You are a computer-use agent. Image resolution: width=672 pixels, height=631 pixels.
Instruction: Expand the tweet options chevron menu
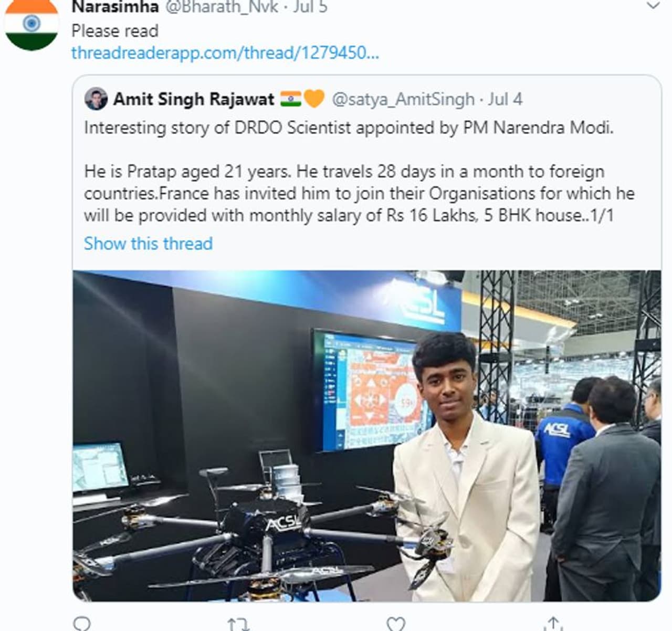pos(653,6)
